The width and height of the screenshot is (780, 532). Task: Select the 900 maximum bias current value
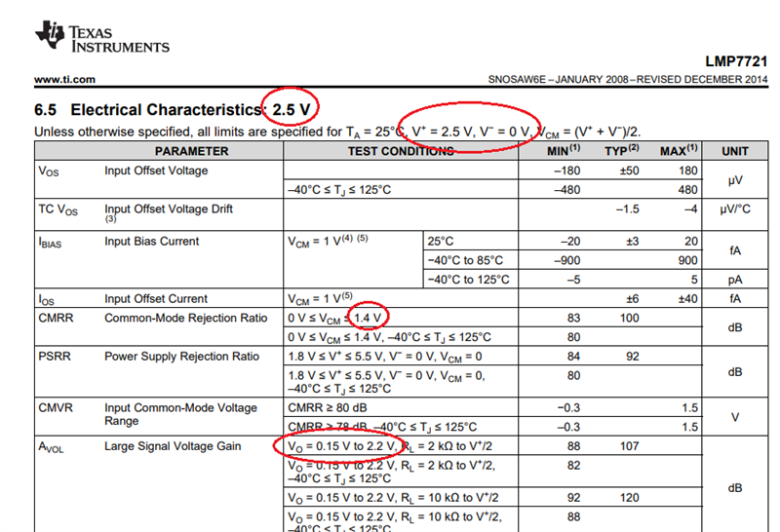(687, 260)
